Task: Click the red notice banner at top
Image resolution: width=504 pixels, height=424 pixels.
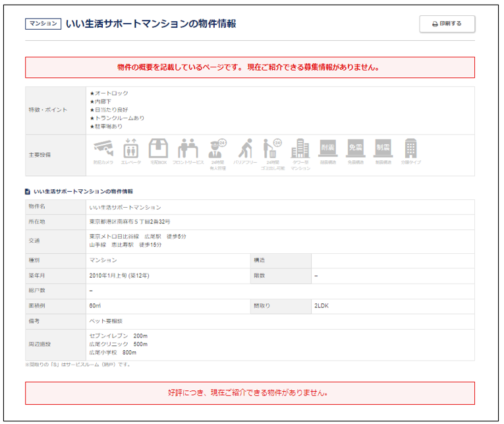Action: point(250,67)
